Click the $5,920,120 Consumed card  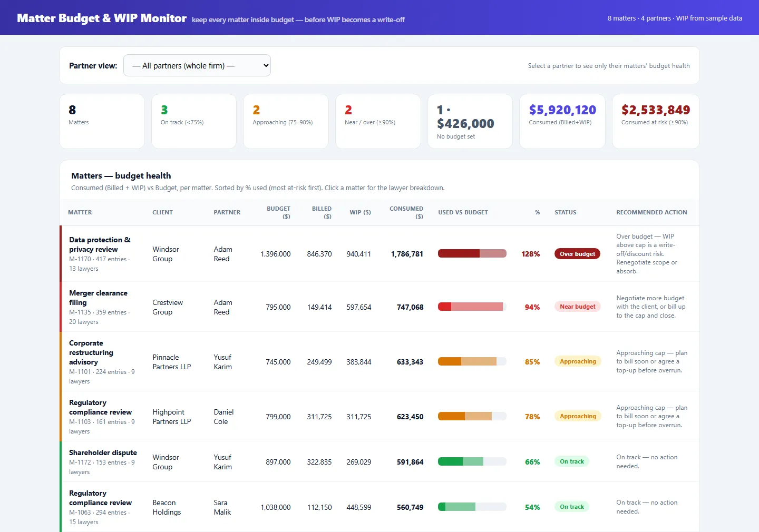562,121
